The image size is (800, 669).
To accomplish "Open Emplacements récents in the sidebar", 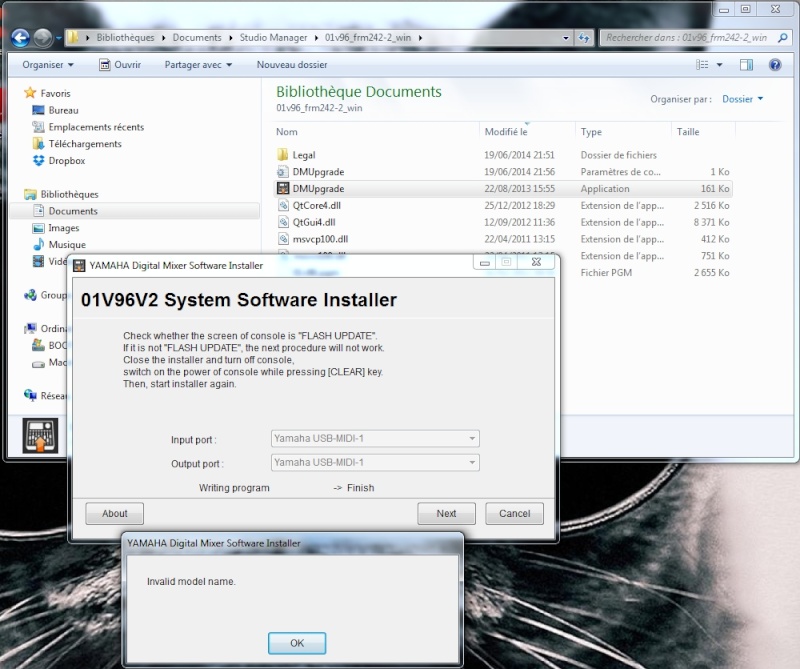I will (96, 127).
